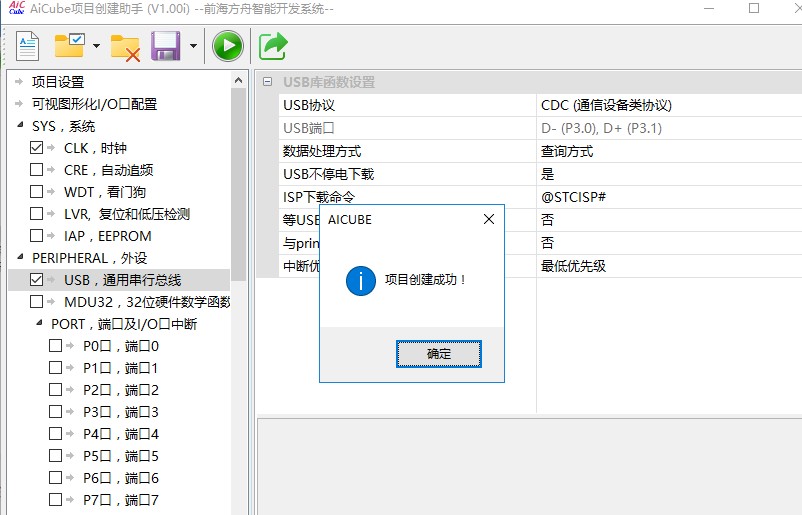Viewport: 802px width, 515px height.
Task: Click the USB协议 value CDC (通信设备类协议)
Action: tap(606, 105)
